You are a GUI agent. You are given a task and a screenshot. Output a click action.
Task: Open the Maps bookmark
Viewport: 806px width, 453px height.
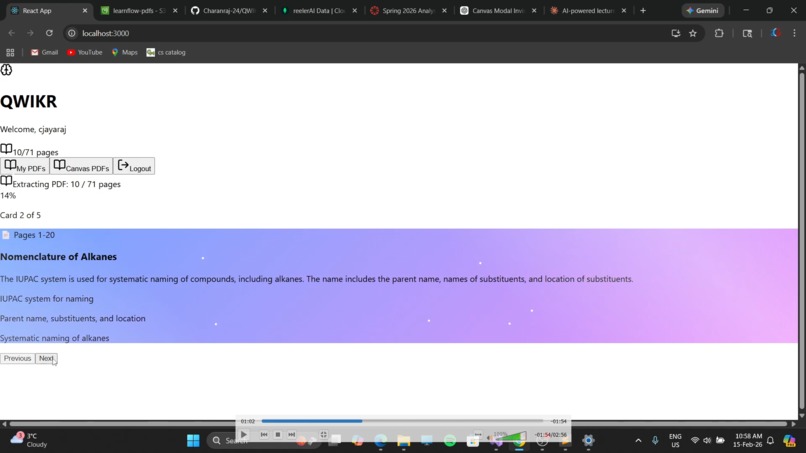pos(124,52)
